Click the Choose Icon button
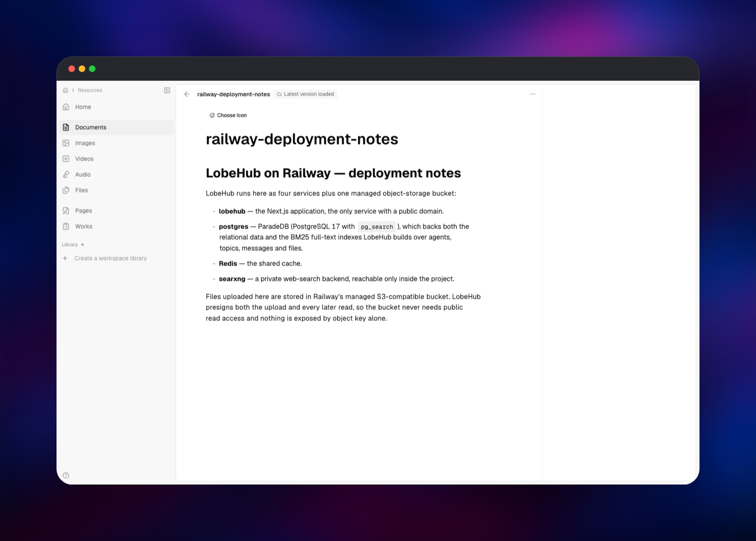 (228, 115)
